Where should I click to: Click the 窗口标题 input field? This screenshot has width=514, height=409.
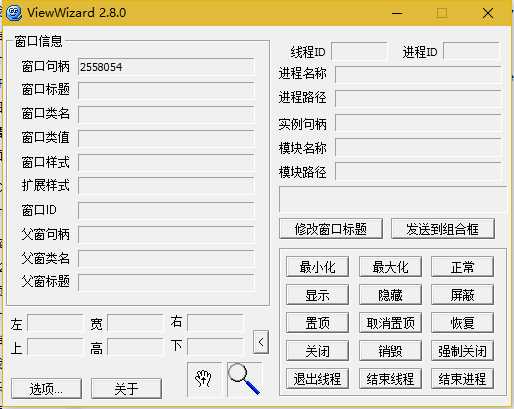[166, 91]
